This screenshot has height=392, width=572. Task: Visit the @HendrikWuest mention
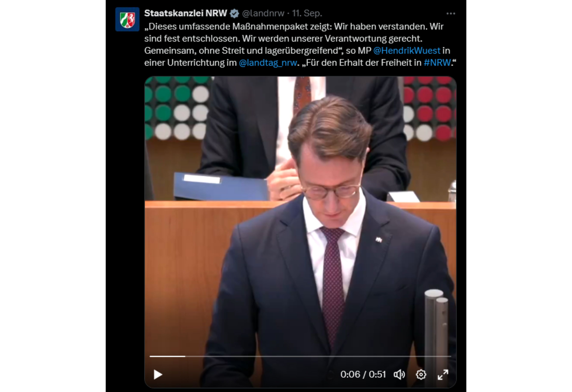point(407,50)
